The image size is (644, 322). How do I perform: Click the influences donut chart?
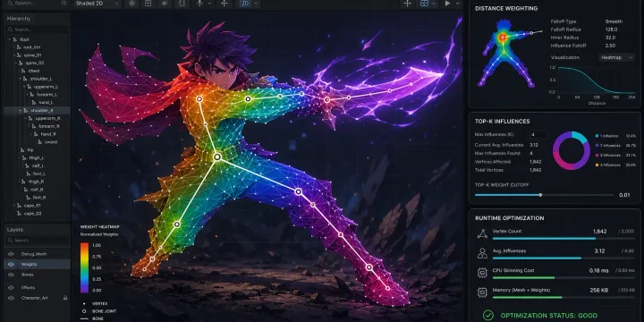[x=571, y=151]
